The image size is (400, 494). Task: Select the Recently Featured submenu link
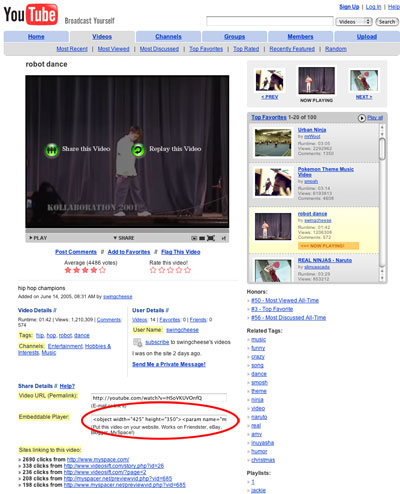pyautogui.click(x=292, y=49)
